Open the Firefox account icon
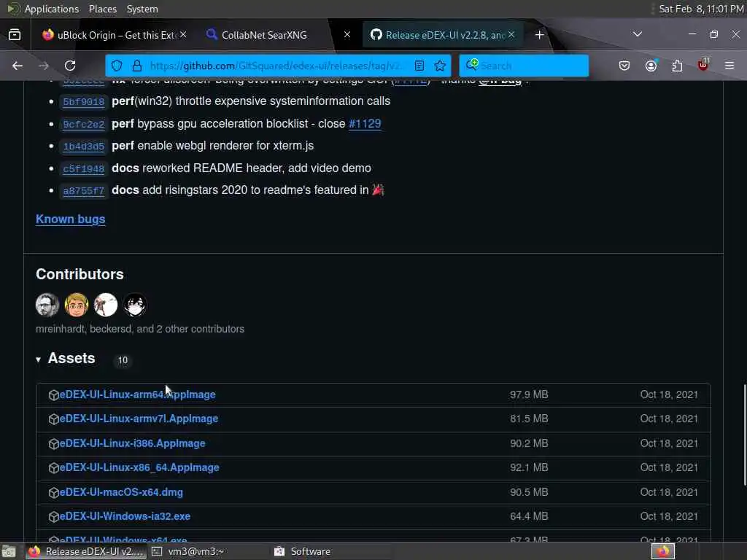 (x=651, y=66)
